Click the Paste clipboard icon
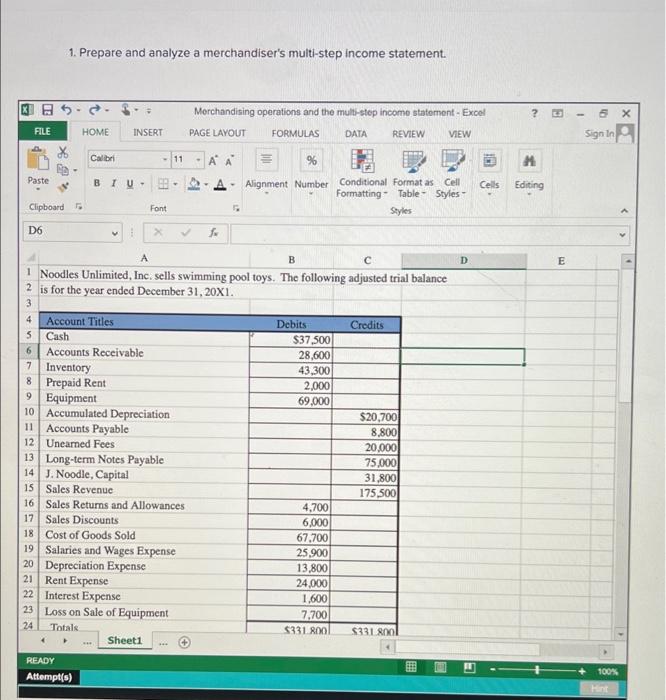 38,159
